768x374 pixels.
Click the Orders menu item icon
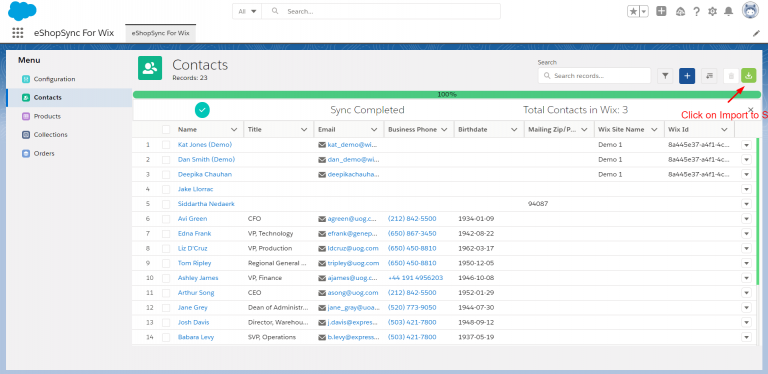point(26,153)
